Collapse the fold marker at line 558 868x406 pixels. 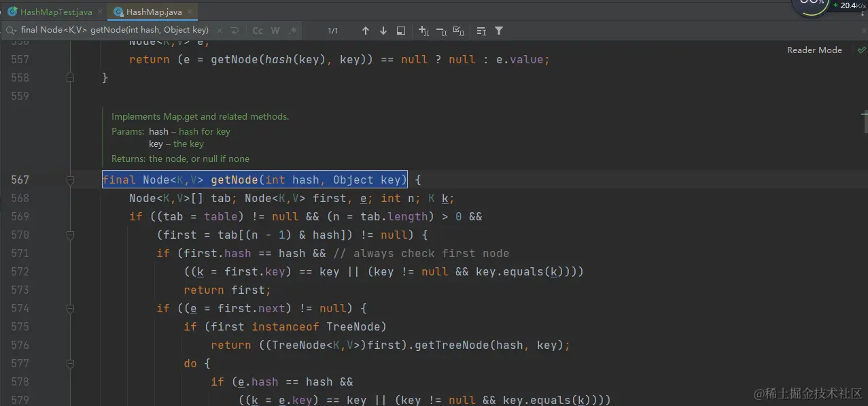click(70, 78)
